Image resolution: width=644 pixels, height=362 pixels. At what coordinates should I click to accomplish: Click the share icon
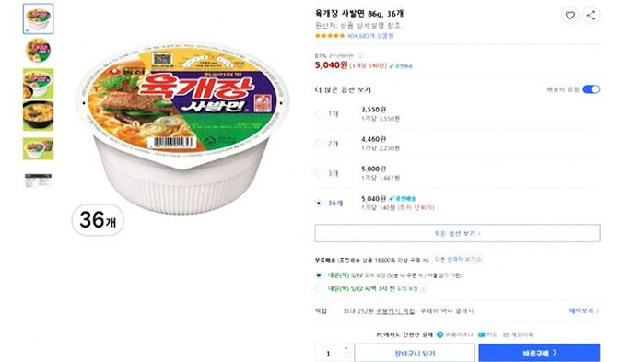tap(591, 16)
